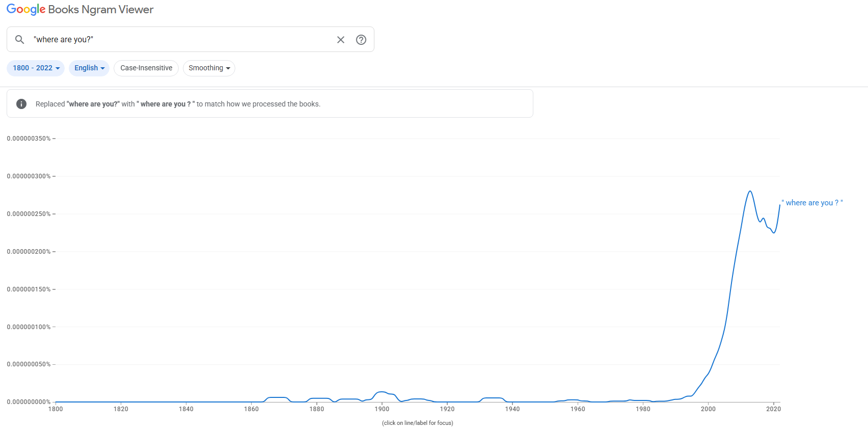Toggle the Case-Insensitive option

[x=146, y=68]
